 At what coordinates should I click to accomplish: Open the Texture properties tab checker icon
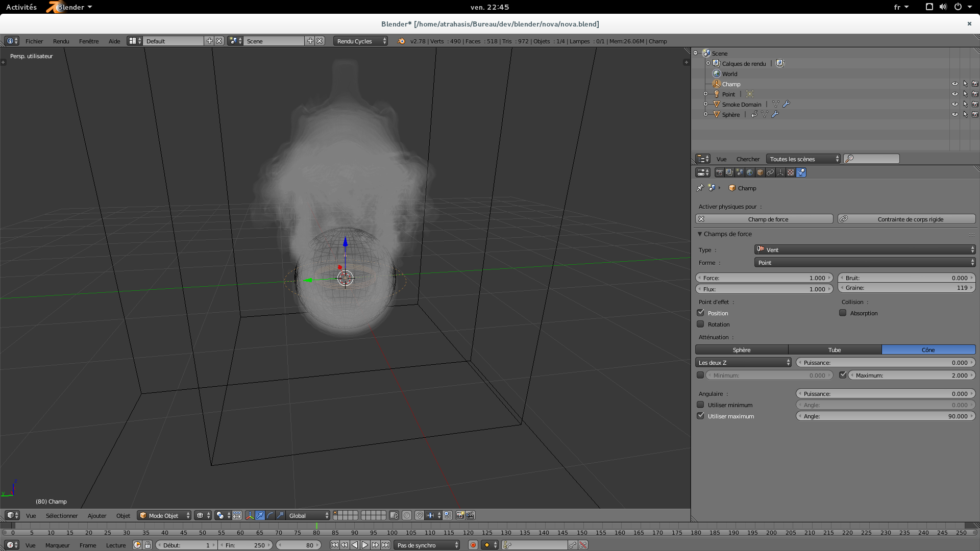791,172
